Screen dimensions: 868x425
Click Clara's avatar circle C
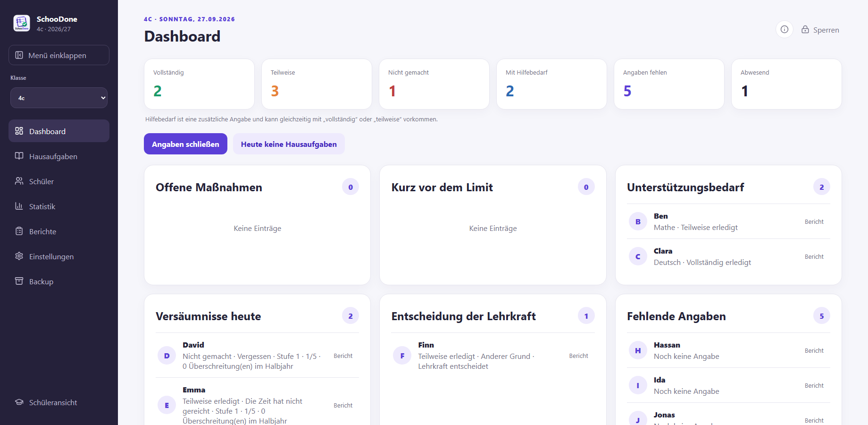638,256
